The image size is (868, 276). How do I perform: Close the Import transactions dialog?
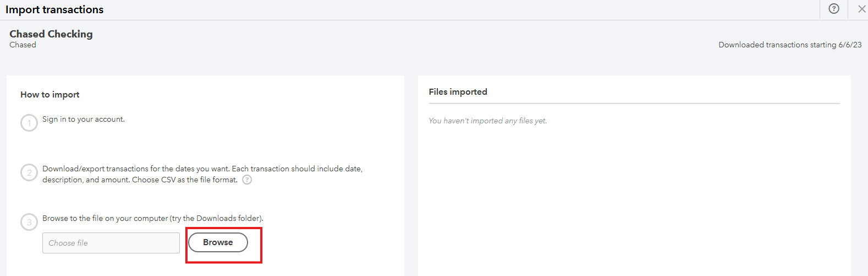click(861, 9)
